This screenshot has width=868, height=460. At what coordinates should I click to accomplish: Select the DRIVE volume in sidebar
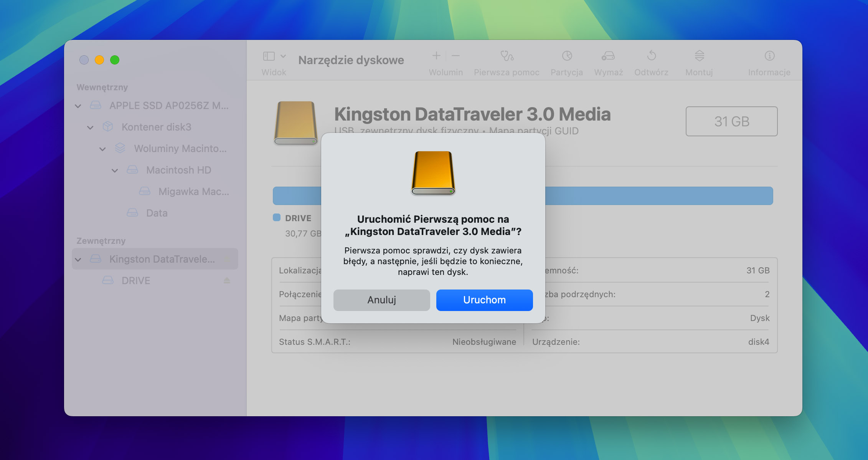point(155,281)
